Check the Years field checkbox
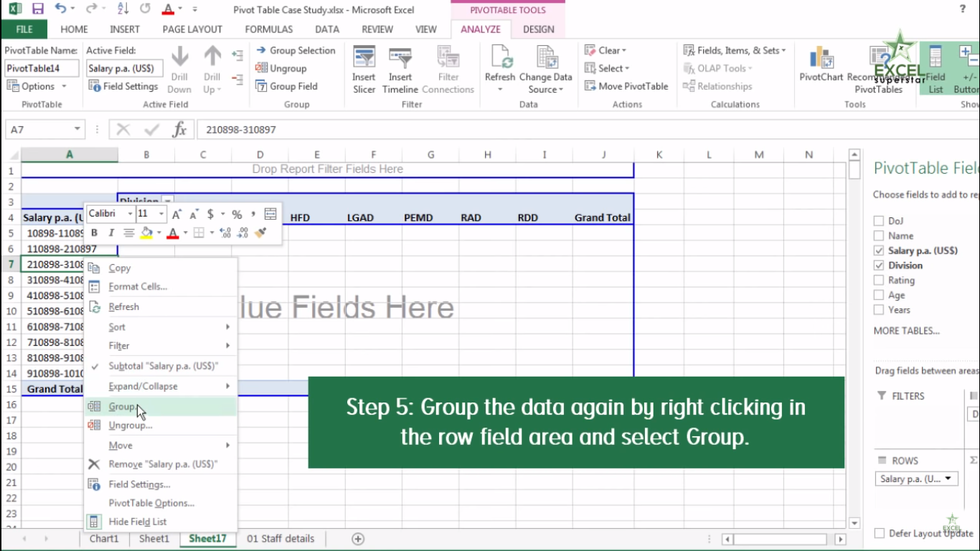This screenshot has width=980, height=551. pos(879,310)
